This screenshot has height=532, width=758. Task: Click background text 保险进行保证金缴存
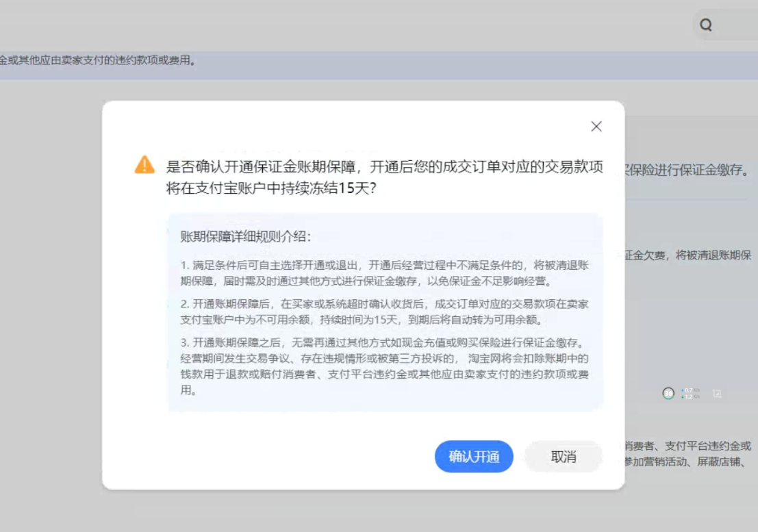coord(687,170)
